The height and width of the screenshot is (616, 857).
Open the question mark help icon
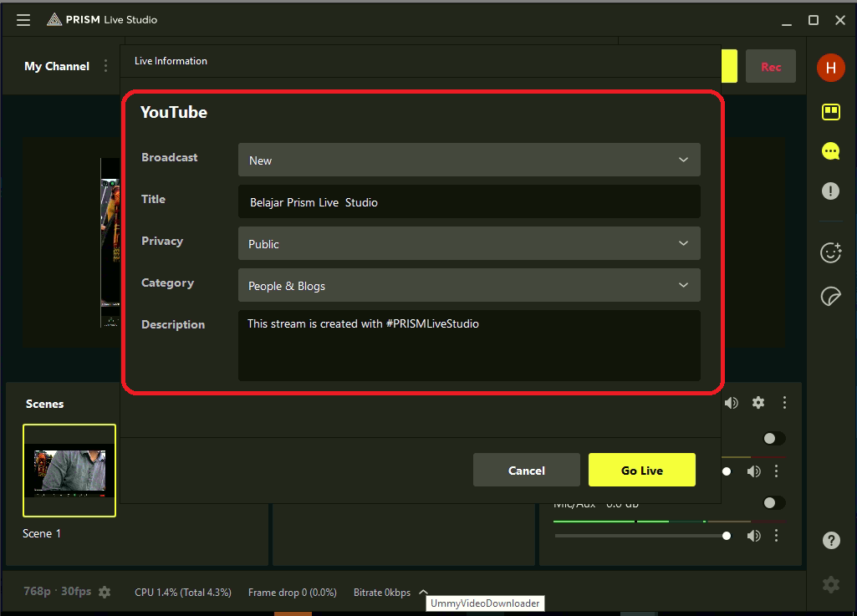(x=831, y=541)
